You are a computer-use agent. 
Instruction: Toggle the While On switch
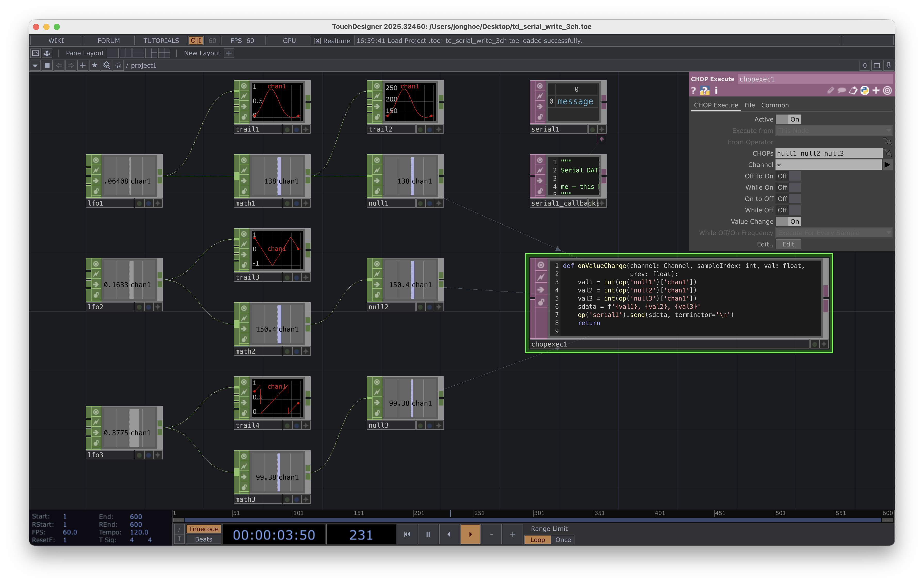(788, 187)
